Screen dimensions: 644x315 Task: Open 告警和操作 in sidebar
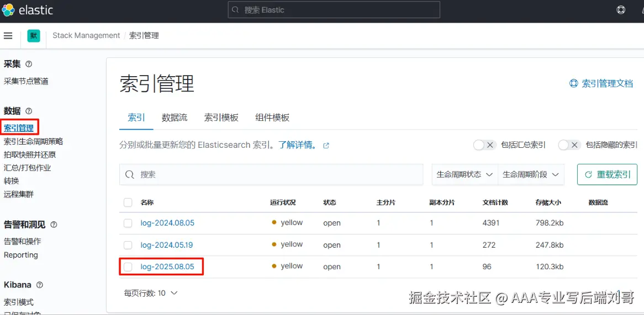[x=22, y=242]
